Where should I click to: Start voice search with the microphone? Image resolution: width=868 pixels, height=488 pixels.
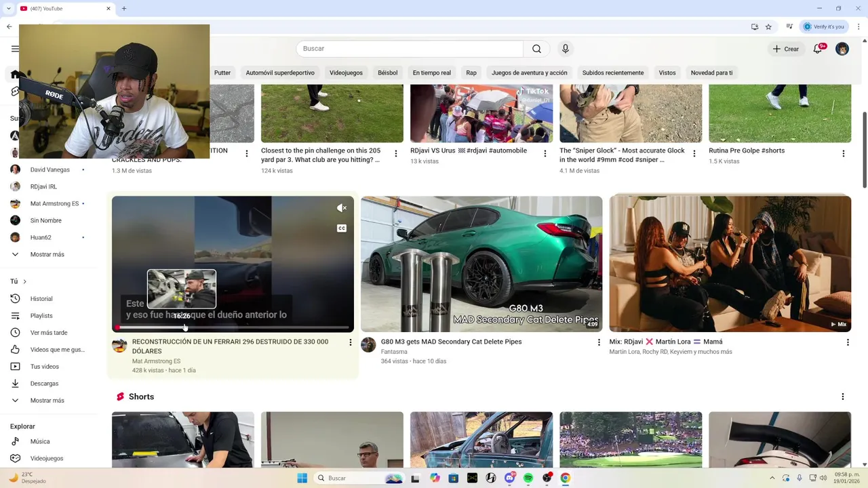click(566, 49)
